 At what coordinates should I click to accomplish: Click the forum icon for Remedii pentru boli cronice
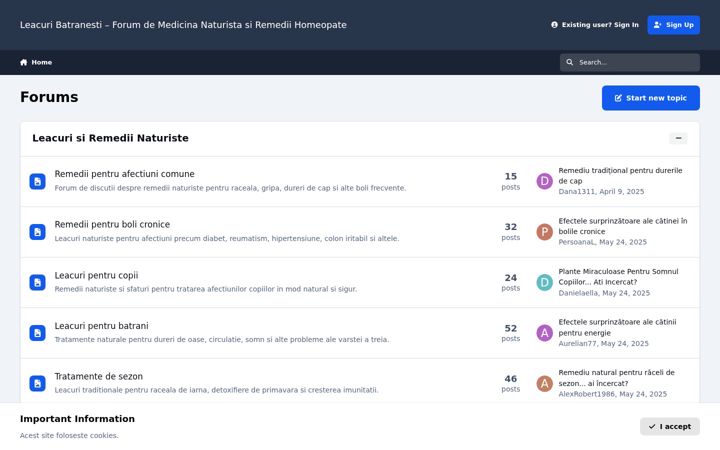[x=38, y=232]
